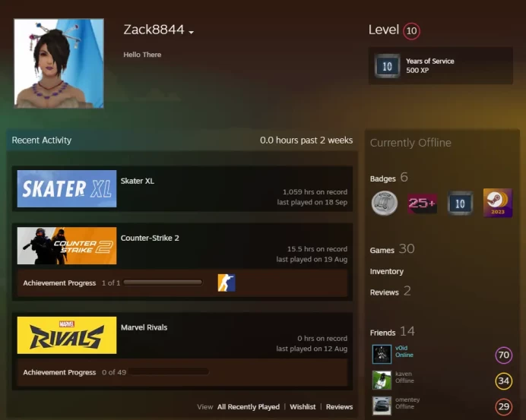Click kaven friend avatar
The height and width of the screenshot is (420, 526).
point(382,380)
